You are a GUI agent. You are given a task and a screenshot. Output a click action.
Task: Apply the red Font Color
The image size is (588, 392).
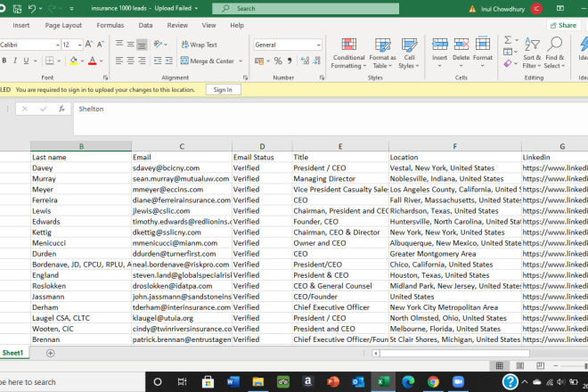(x=93, y=61)
